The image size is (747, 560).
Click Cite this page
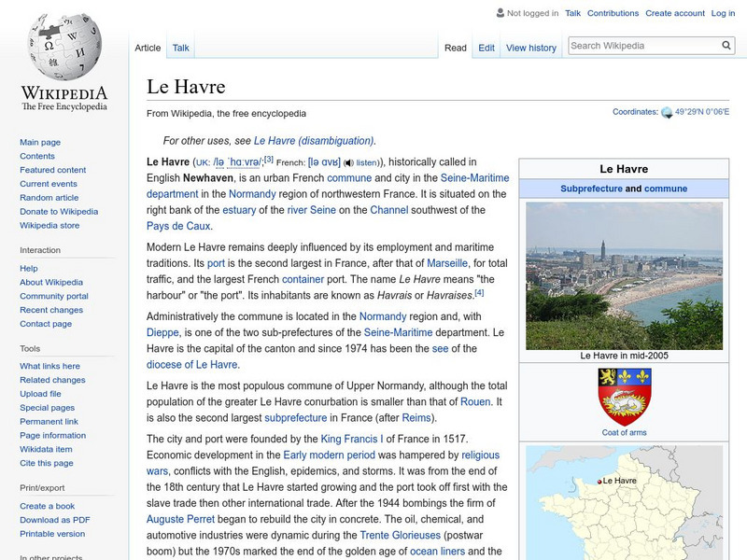46,463
